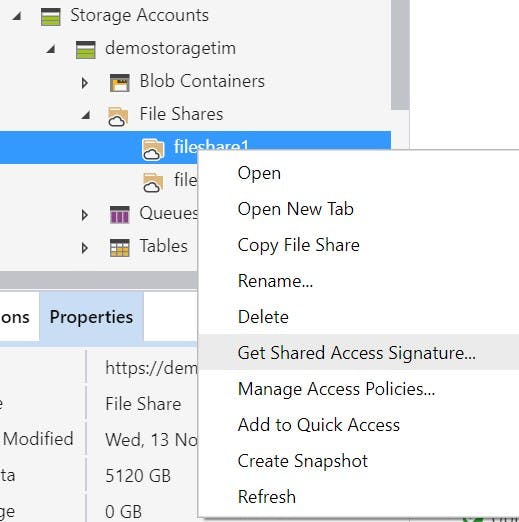Click the second file share icon
This screenshot has width=519, height=522.
coord(153,183)
